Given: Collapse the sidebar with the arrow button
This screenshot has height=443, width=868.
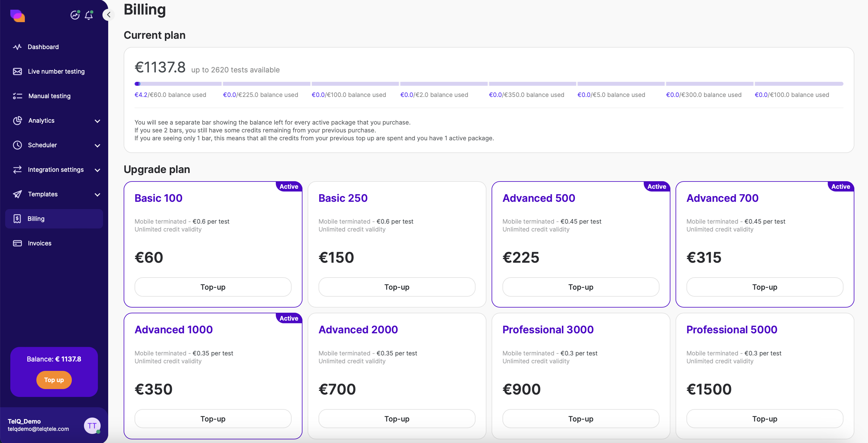Looking at the screenshot, I should 109,15.
